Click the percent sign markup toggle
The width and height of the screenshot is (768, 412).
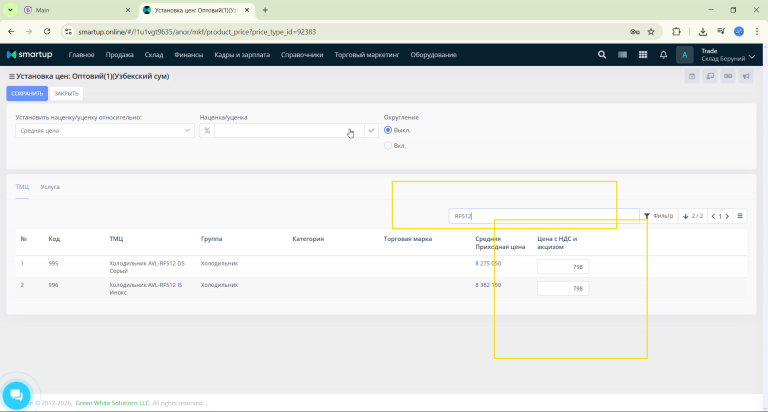207,130
